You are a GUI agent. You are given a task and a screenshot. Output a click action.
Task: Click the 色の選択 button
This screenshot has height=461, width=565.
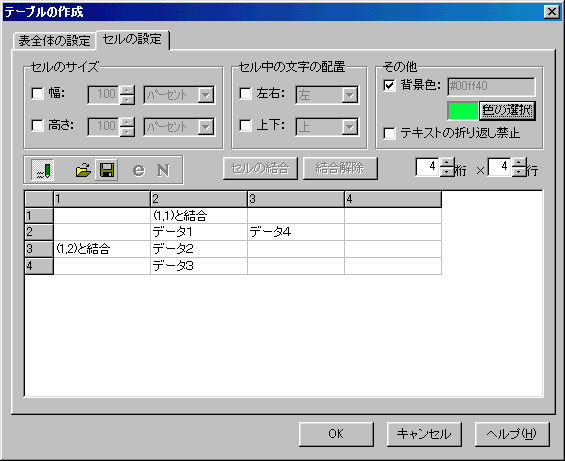click(x=507, y=110)
